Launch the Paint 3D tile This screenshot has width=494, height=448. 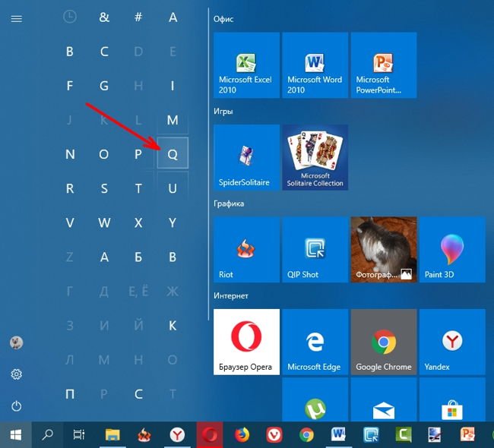[x=452, y=249]
